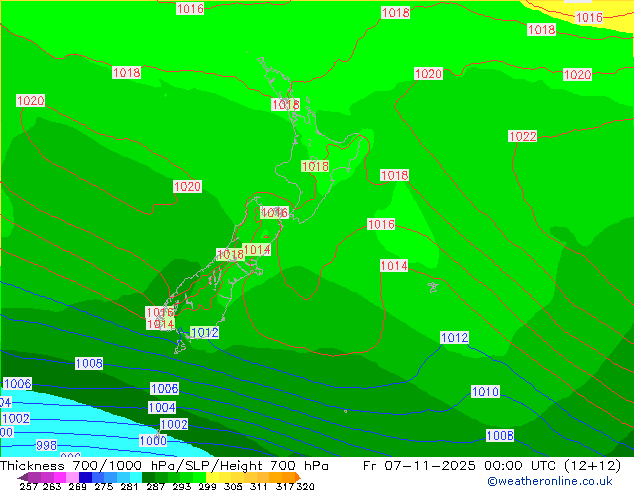Select the blue 998 isobar label
The height and width of the screenshot is (490, 634).
[x=46, y=445]
